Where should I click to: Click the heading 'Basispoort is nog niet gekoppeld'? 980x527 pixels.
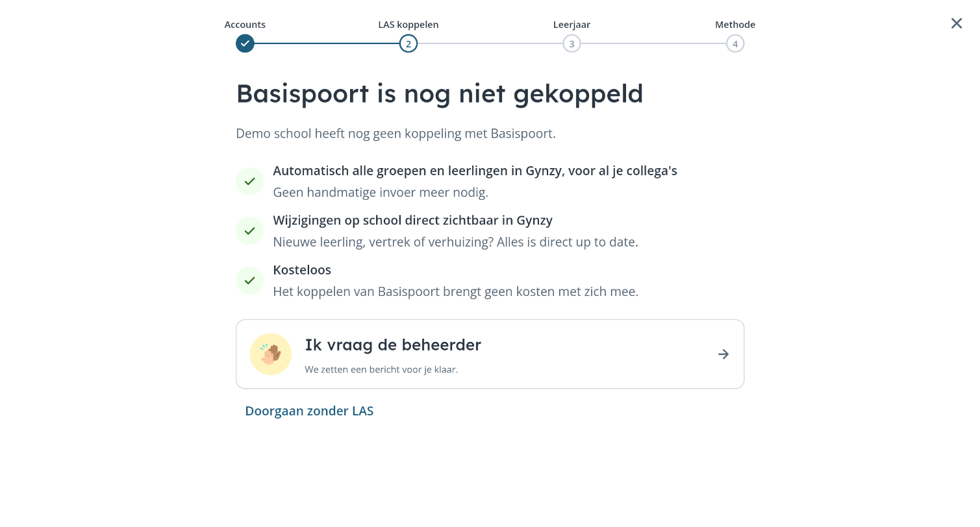(440, 94)
